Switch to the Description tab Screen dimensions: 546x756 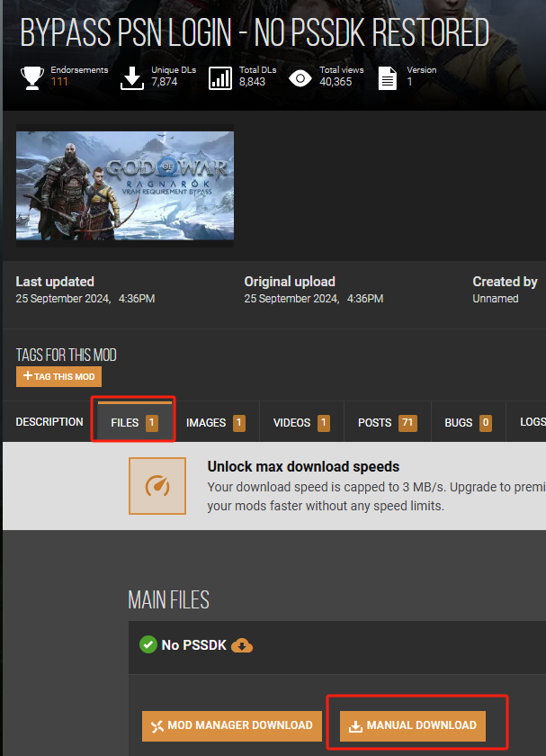pos(49,422)
